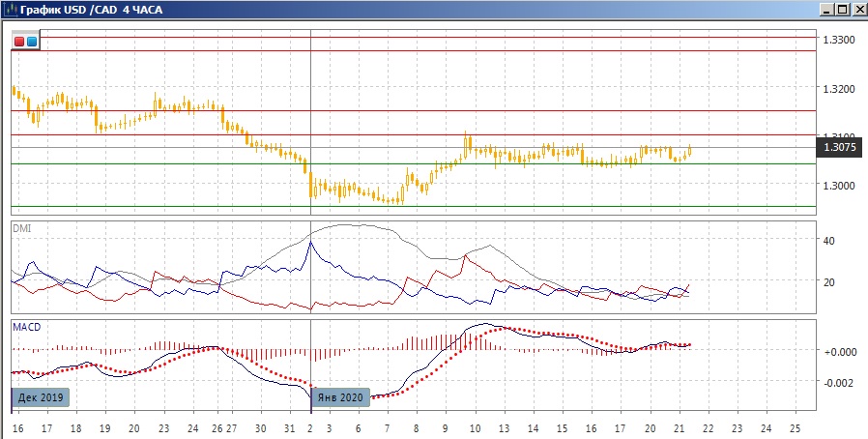Image resolution: width=868 pixels, height=439 pixels.
Task: Click the DMI scale value 40
Action: point(829,241)
